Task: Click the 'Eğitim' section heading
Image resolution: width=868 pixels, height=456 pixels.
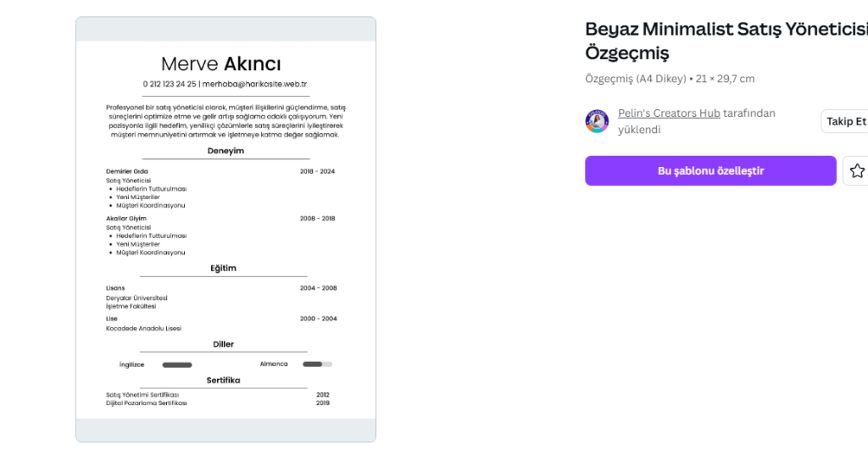Action: pyautogui.click(x=224, y=269)
